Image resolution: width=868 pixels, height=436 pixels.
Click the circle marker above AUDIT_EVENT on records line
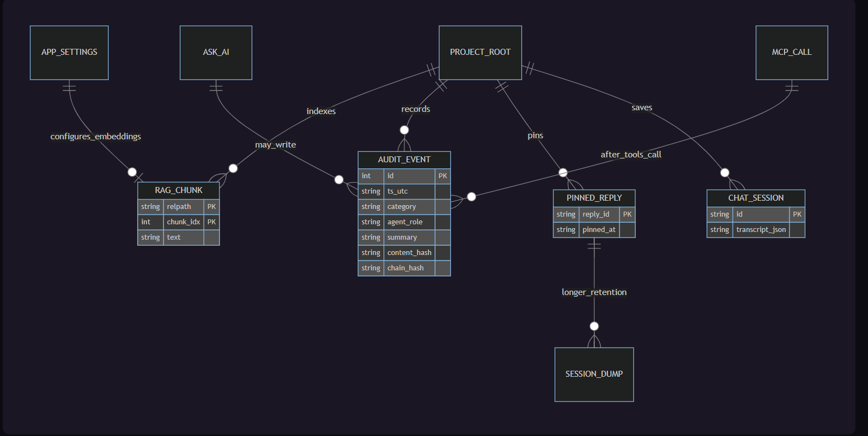404,130
